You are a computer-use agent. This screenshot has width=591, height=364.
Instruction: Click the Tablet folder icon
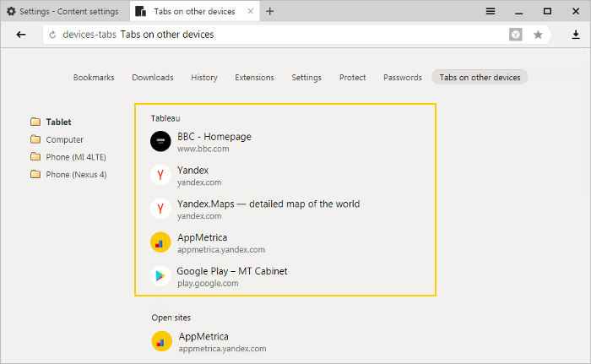point(35,122)
